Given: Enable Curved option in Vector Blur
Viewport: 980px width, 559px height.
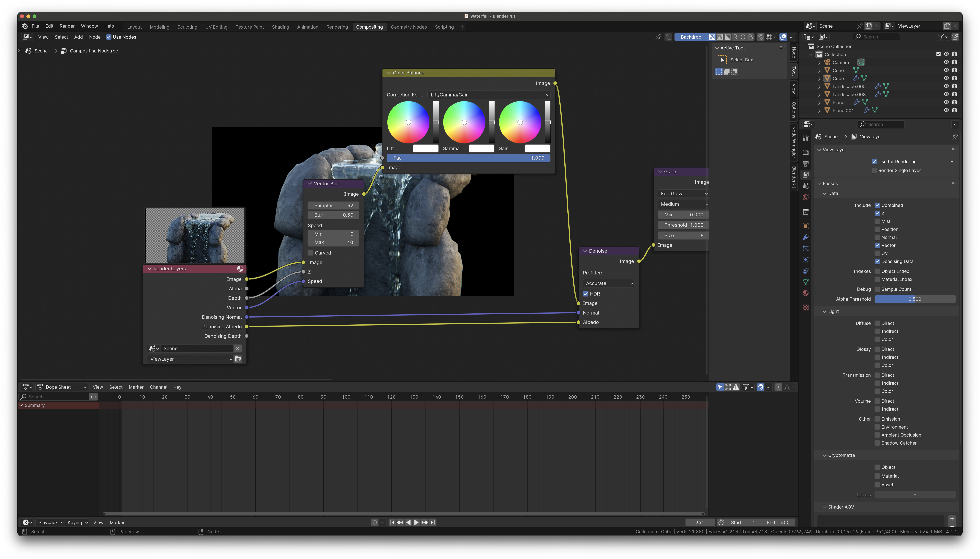Looking at the screenshot, I should 310,253.
